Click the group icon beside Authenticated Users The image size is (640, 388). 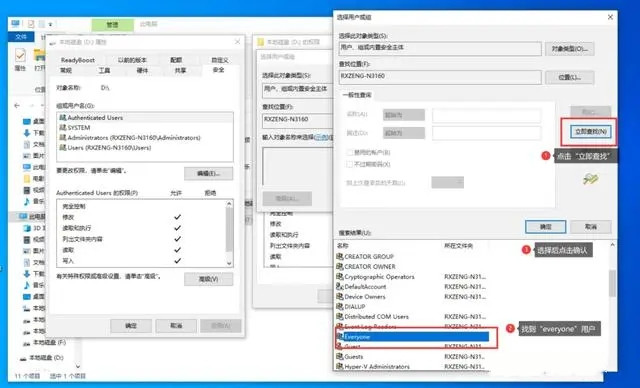[62, 118]
